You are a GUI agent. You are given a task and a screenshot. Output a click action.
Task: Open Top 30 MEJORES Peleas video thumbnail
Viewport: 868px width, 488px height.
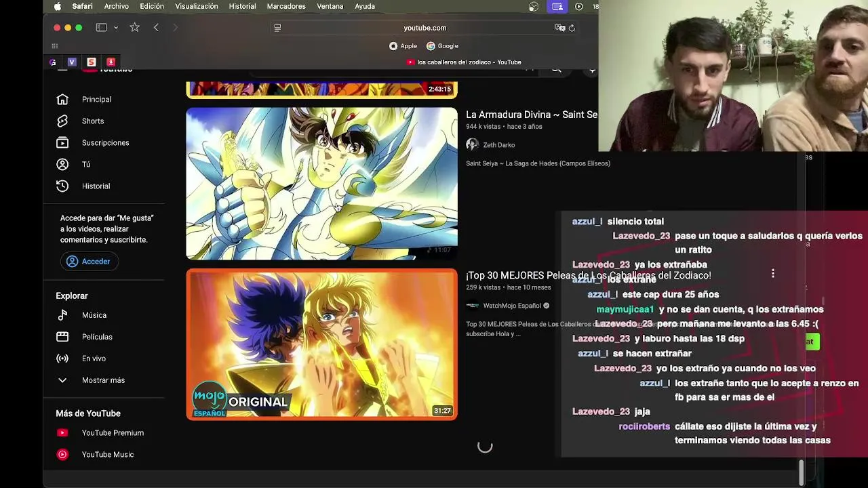tap(321, 344)
